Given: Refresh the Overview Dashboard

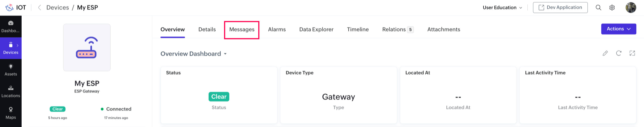Looking at the screenshot, I should (619, 53).
